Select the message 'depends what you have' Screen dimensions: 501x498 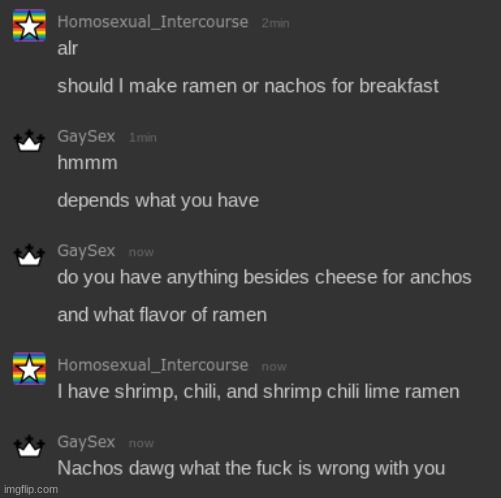pyautogui.click(x=158, y=201)
